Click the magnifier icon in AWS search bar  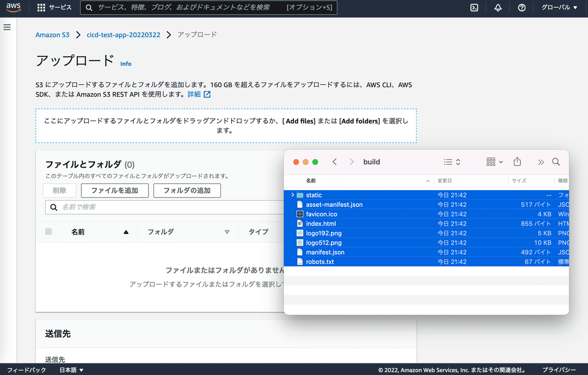tap(89, 7)
